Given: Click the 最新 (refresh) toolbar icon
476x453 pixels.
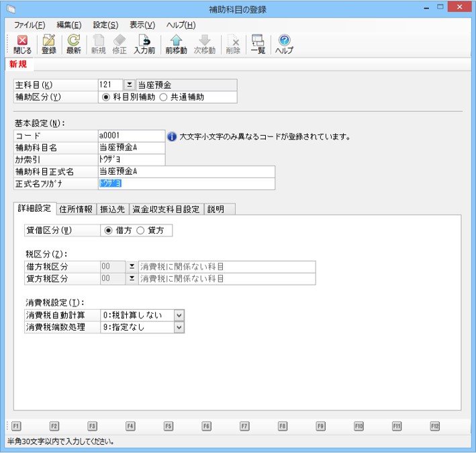Looking at the screenshot, I should coord(73,42).
